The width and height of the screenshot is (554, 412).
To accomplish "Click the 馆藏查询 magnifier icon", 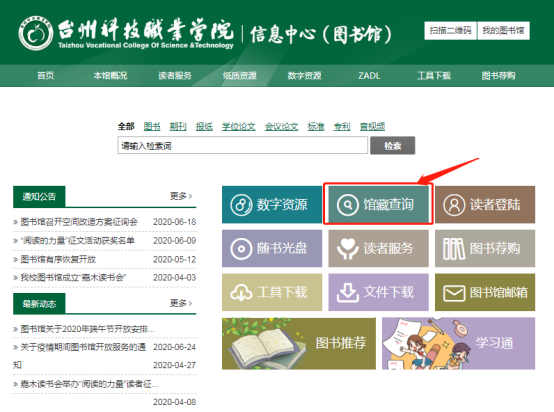I will tap(348, 205).
